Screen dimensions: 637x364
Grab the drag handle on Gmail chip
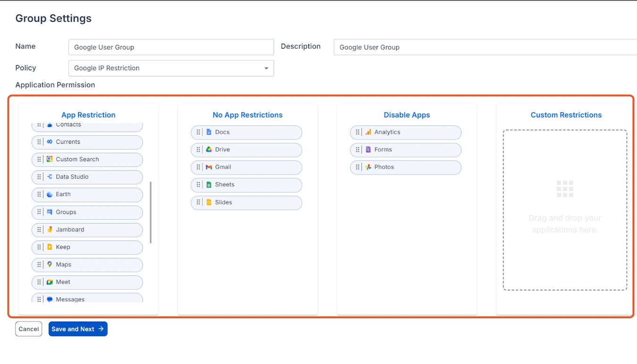(x=199, y=167)
